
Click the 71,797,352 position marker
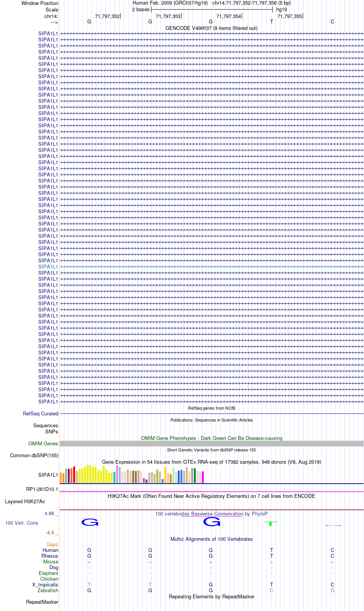pyautogui.click(x=107, y=16)
